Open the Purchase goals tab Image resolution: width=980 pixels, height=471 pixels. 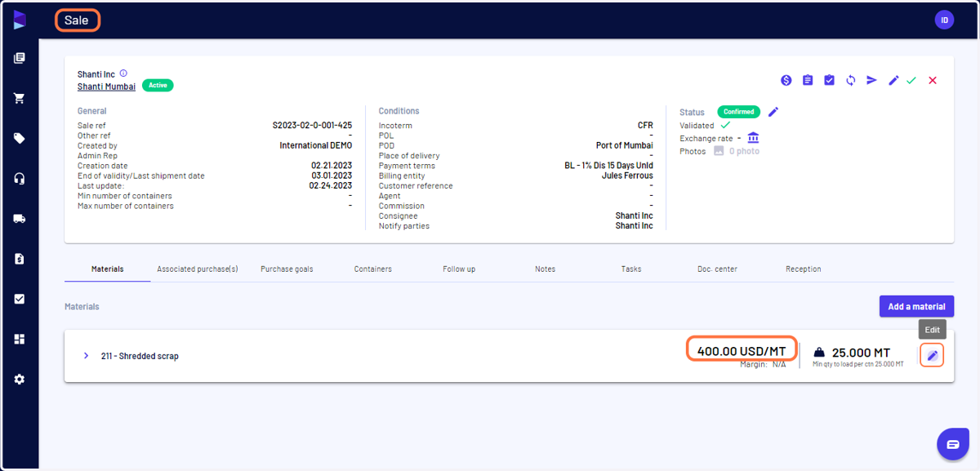287,269
